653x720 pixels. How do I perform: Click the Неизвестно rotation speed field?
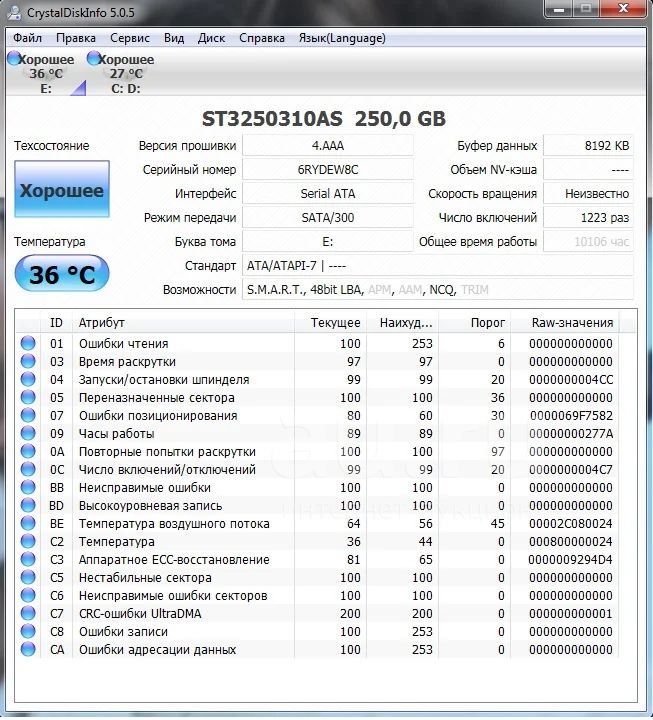coord(589,193)
